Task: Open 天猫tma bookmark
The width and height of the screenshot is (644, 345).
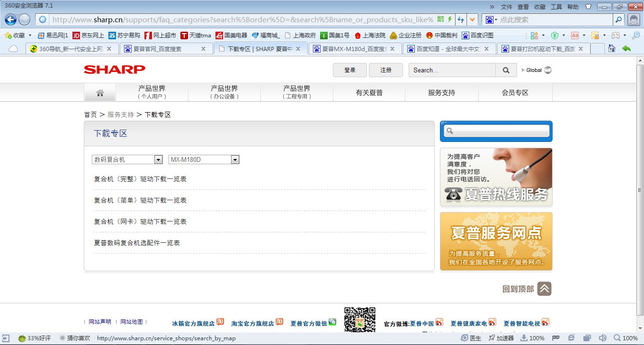Action: coord(196,35)
